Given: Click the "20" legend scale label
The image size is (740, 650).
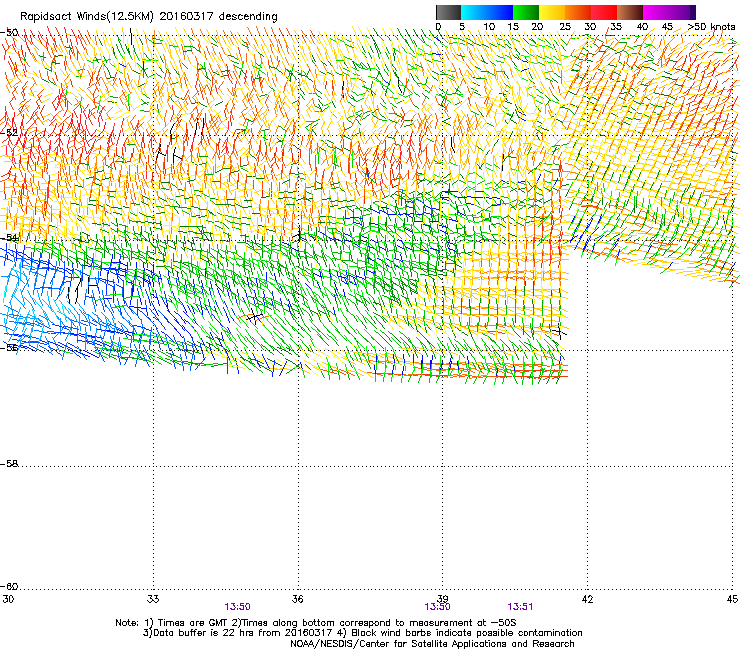Looking at the screenshot, I should point(538,27).
